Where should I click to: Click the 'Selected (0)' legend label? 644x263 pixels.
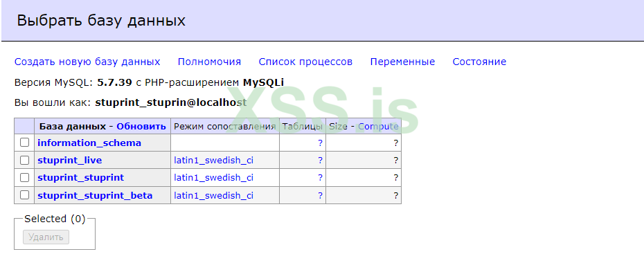(x=55, y=219)
